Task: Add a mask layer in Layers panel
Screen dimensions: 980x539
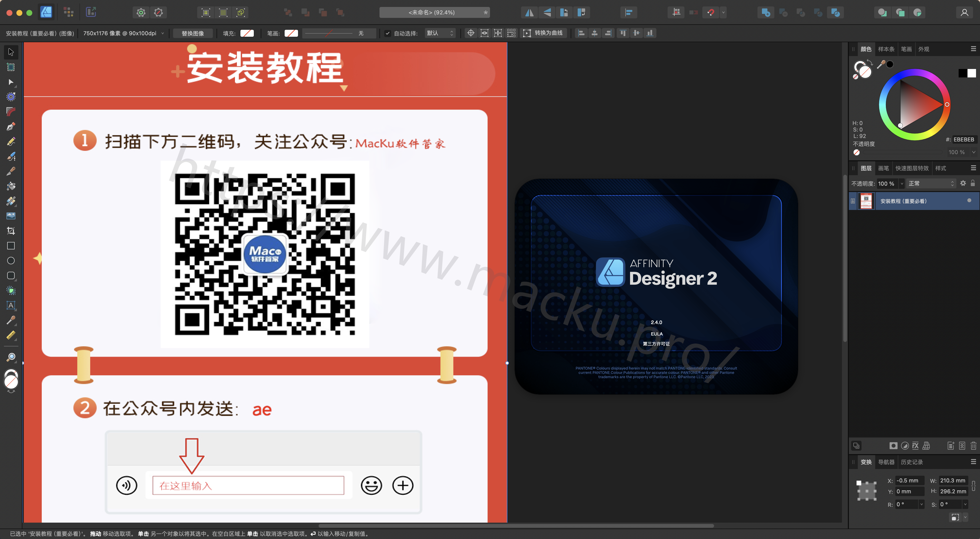Action: pyautogui.click(x=893, y=445)
